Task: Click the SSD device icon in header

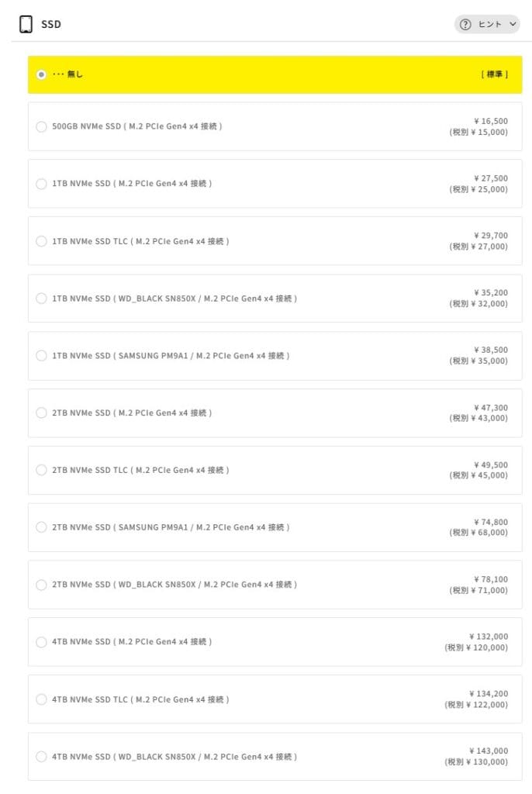Action: click(26, 24)
